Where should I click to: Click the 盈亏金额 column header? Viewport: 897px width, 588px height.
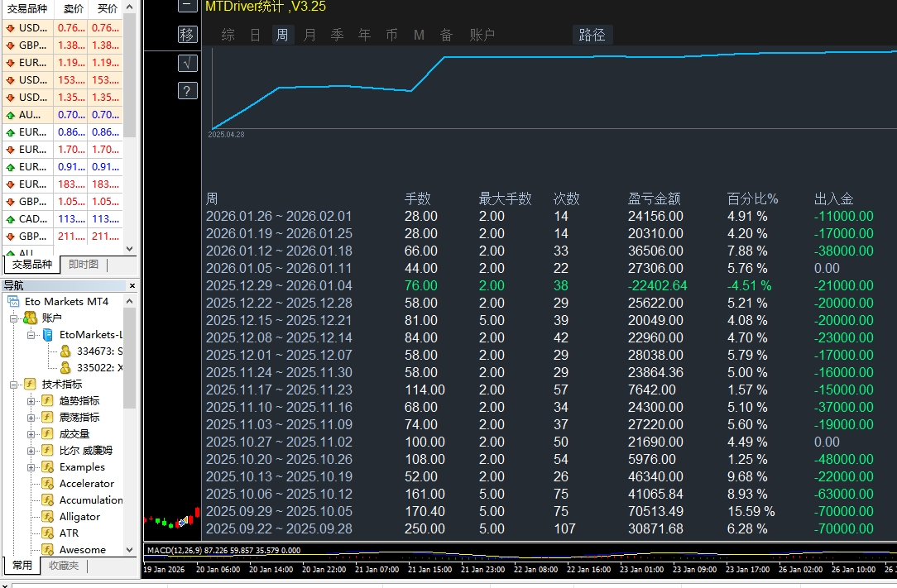(x=655, y=198)
